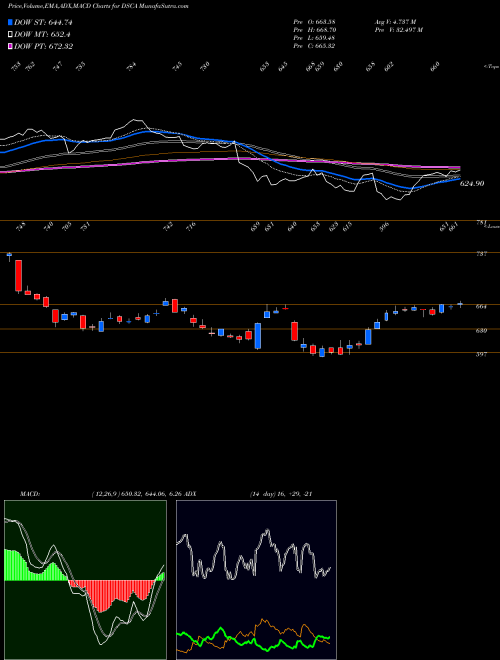This screenshot has height=660, width=500.
Task: Click the 'MACD:' panel heading
Action: tap(29, 494)
